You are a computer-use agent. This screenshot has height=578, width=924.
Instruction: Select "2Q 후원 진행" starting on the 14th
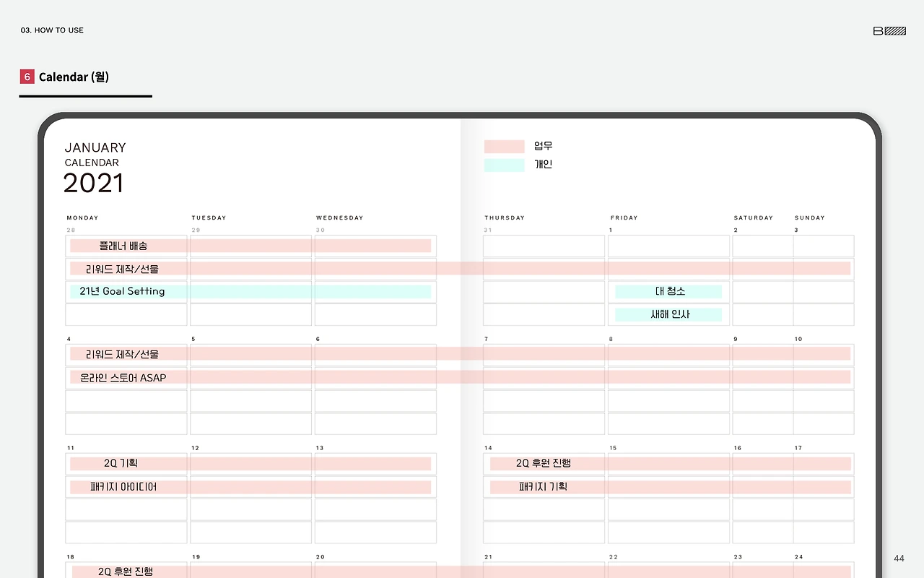[x=671, y=463]
